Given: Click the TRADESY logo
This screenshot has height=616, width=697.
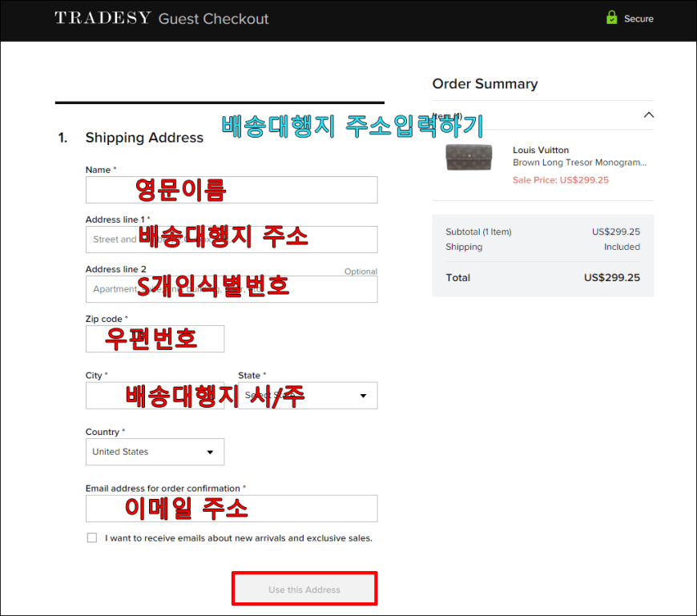Looking at the screenshot, I should click(x=103, y=18).
